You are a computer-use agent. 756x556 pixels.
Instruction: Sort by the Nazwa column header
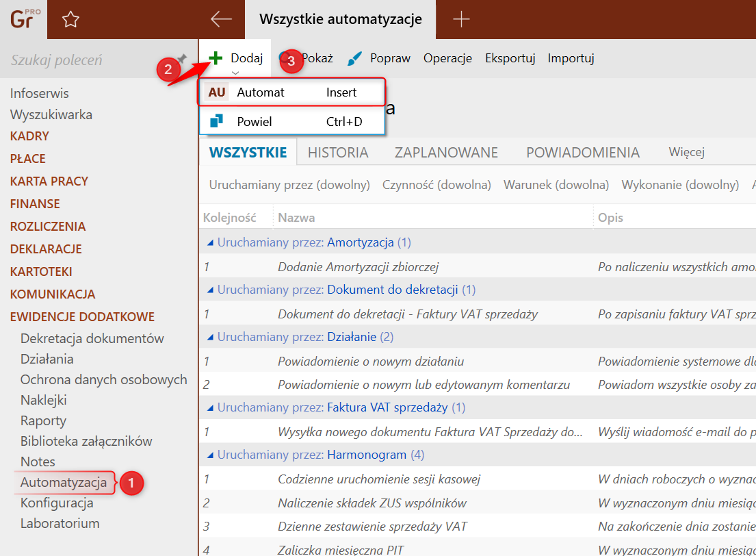(x=296, y=218)
